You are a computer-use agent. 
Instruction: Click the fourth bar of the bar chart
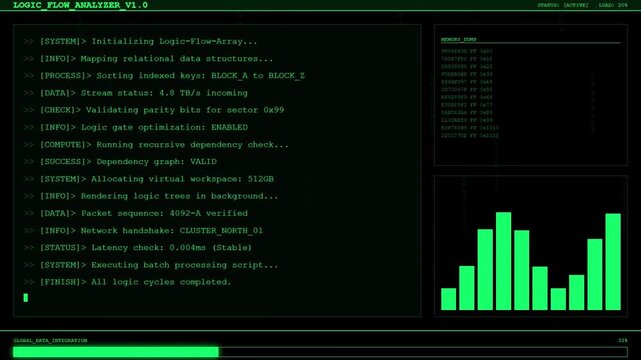pos(503,261)
